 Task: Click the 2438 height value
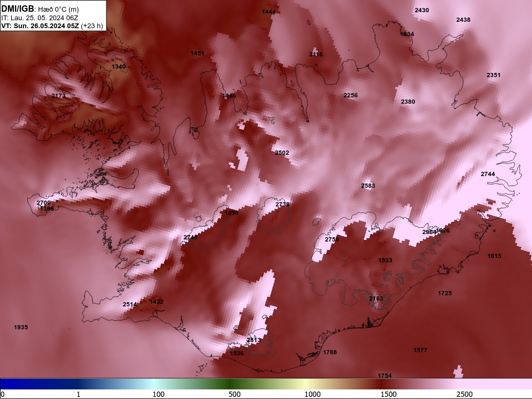463,20
